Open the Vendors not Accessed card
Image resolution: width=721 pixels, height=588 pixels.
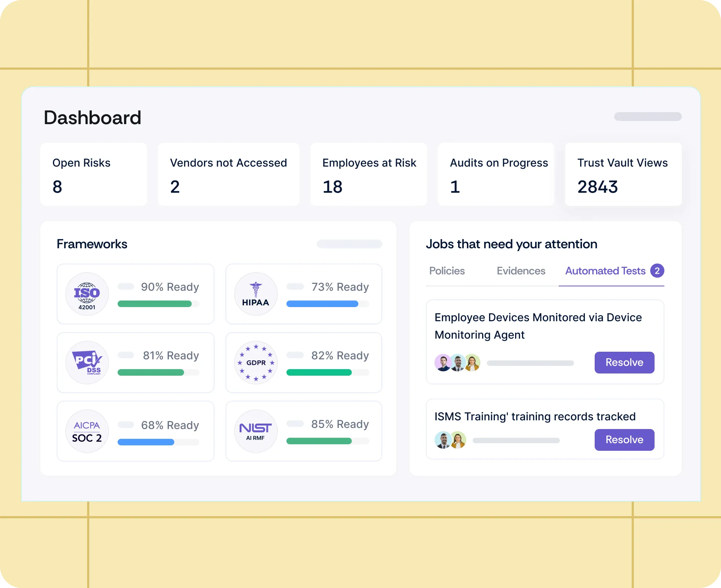[x=228, y=174]
